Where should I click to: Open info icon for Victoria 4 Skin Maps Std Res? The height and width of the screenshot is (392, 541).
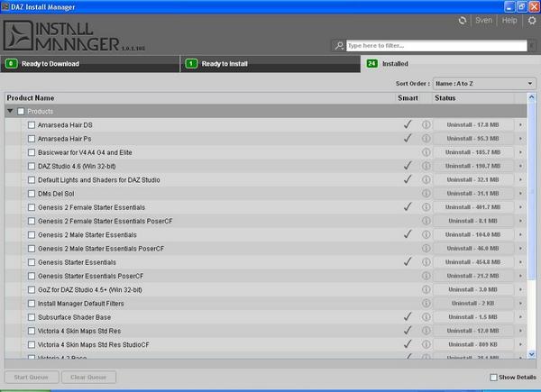click(426, 331)
